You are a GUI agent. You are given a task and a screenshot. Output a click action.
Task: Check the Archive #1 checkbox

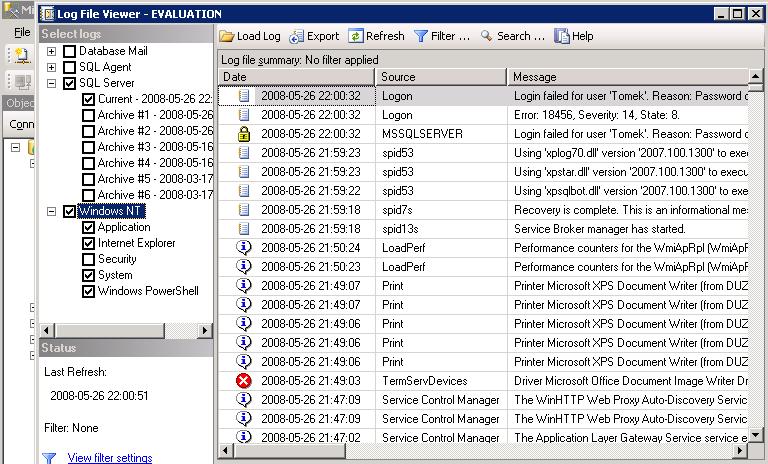coord(88,116)
